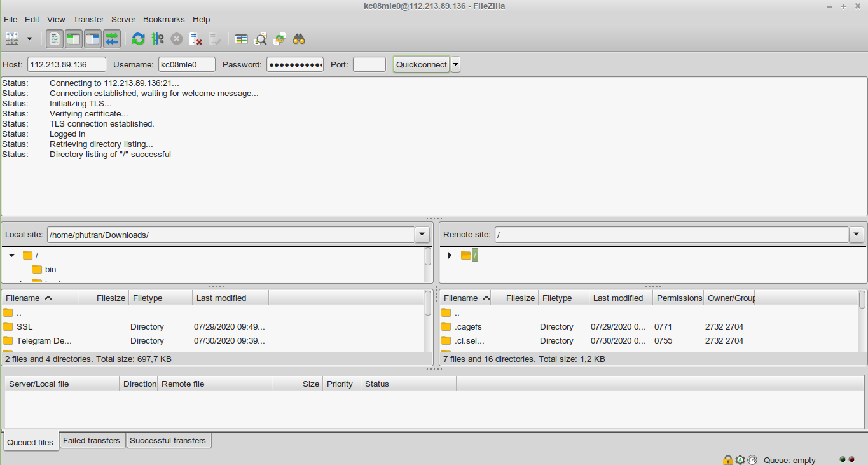Sort local files by Filetype column
Image resolution: width=868 pixels, height=465 pixels.
161,298
